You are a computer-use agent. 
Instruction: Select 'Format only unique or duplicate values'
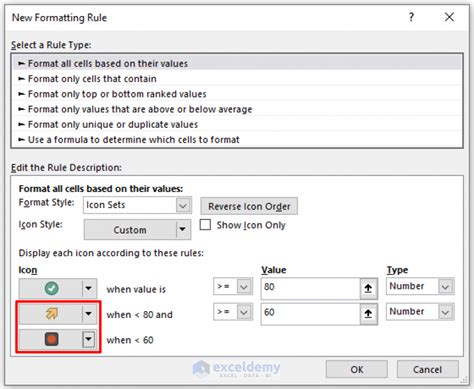[237, 124]
